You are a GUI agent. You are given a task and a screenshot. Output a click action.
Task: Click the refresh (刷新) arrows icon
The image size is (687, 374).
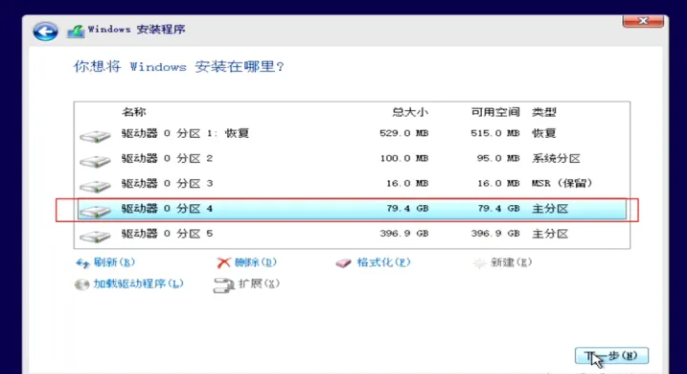(82, 263)
